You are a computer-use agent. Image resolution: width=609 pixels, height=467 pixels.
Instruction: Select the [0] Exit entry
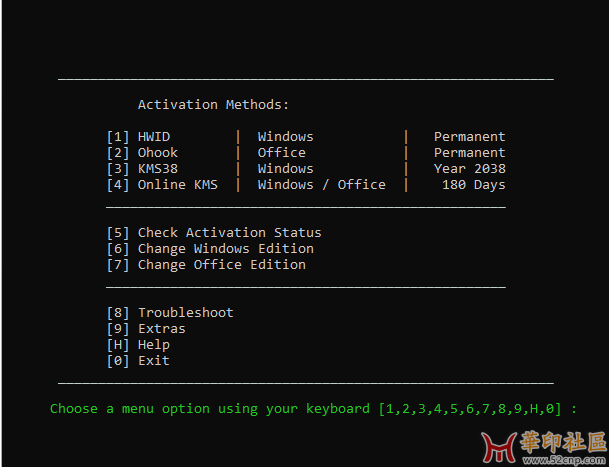pos(138,361)
